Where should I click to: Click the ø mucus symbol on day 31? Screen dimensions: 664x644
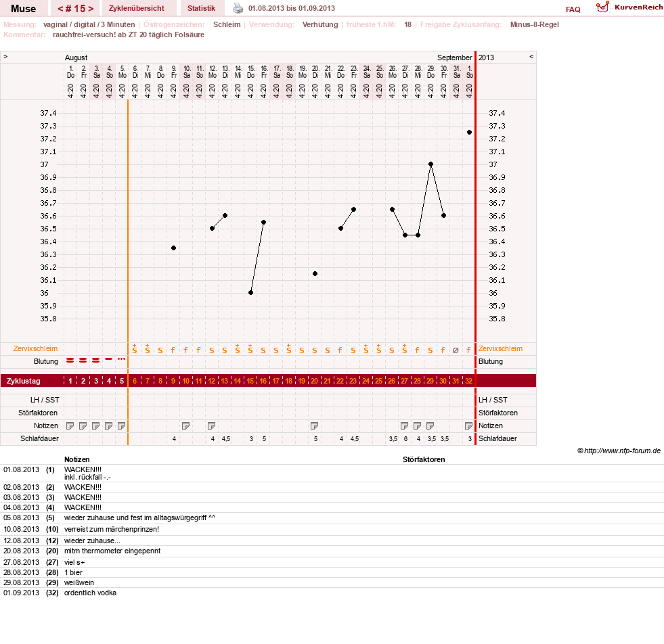pyautogui.click(x=456, y=350)
